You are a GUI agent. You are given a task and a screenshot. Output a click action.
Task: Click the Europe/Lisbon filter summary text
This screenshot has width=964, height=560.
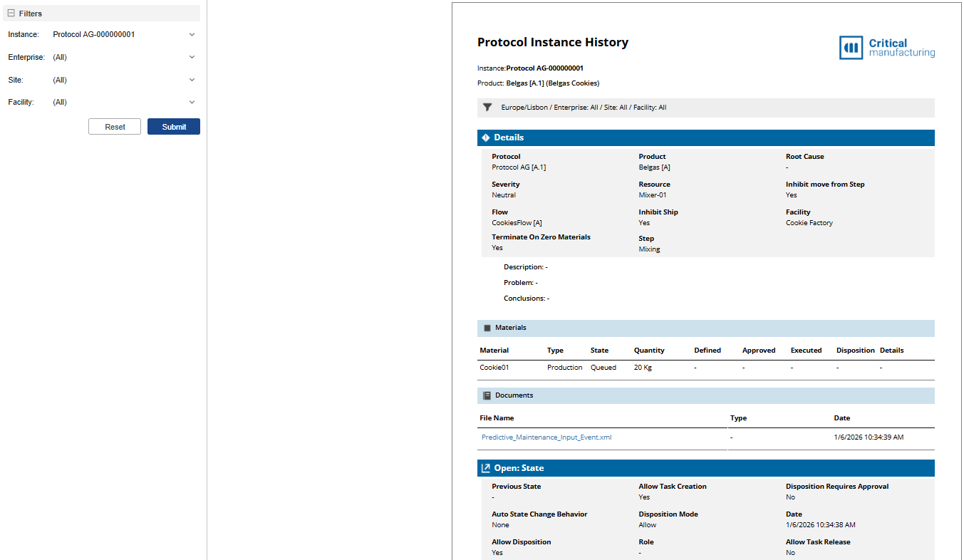tap(584, 108)
